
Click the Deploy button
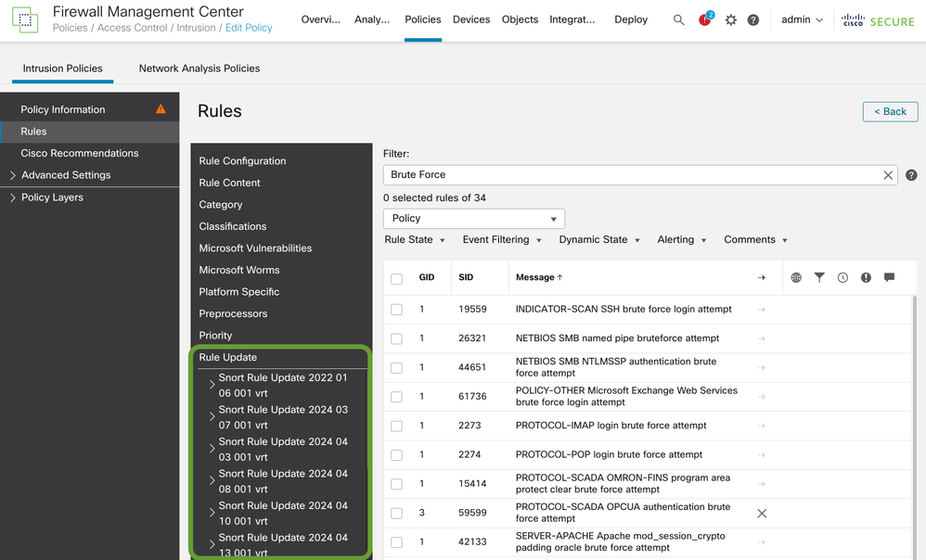(631, 19)
